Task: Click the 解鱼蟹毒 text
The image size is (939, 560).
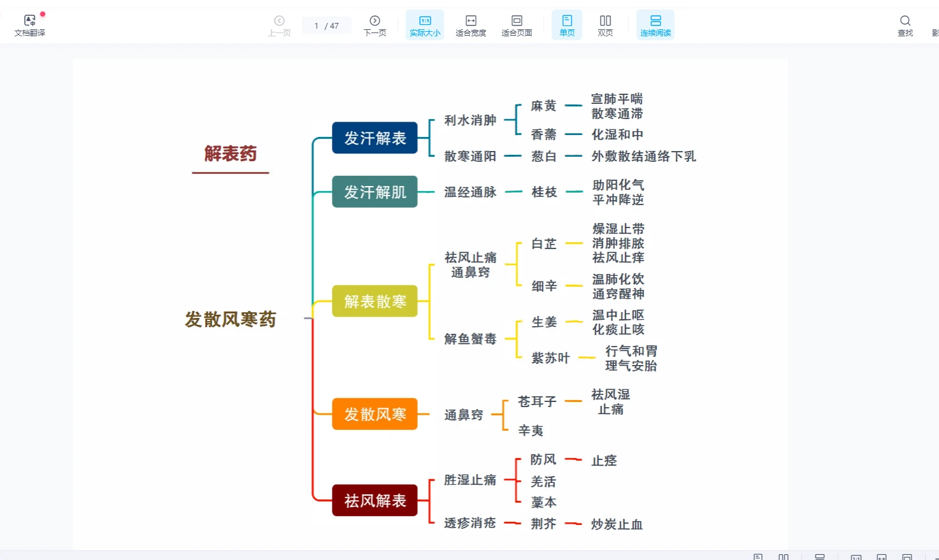Action: click(470, 339)
